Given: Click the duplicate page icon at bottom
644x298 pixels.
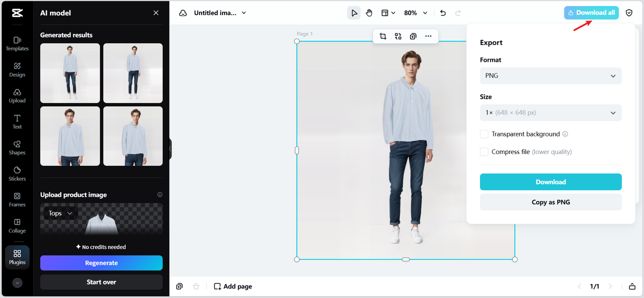Looking at the screenshot, I should click(180, 286).
